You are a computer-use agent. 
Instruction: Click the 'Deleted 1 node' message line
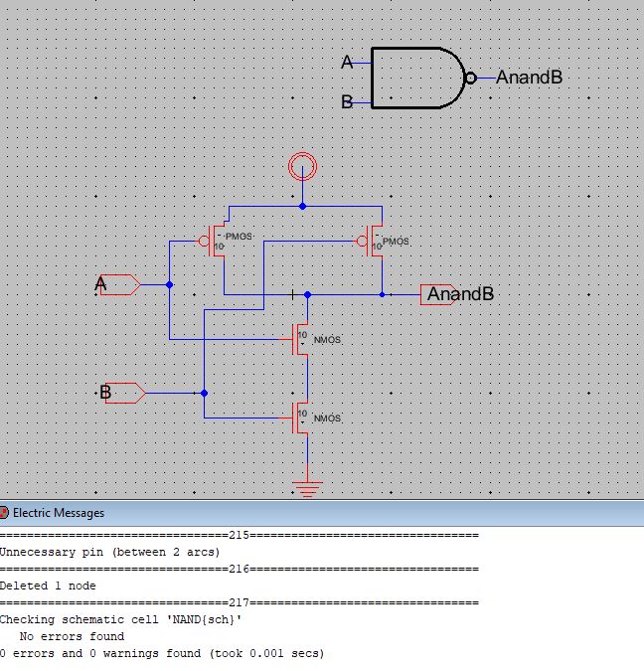[48, 586]
